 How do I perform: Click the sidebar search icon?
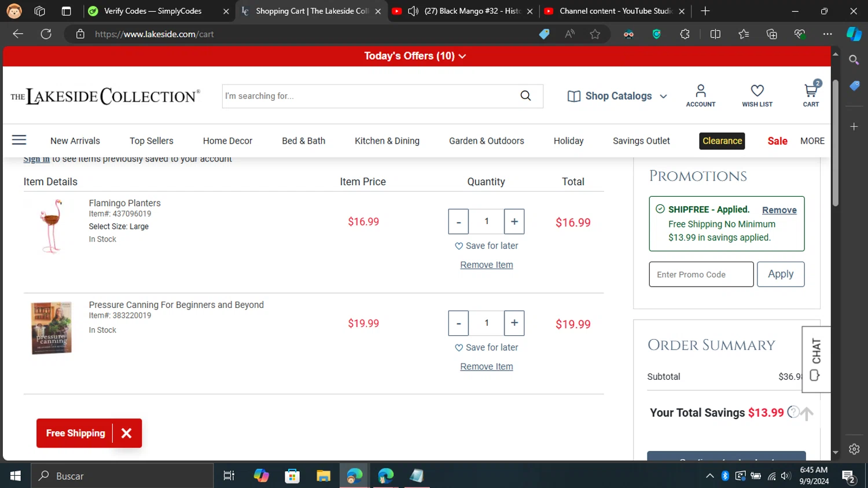pyautogui.click(x=854, y=60)
